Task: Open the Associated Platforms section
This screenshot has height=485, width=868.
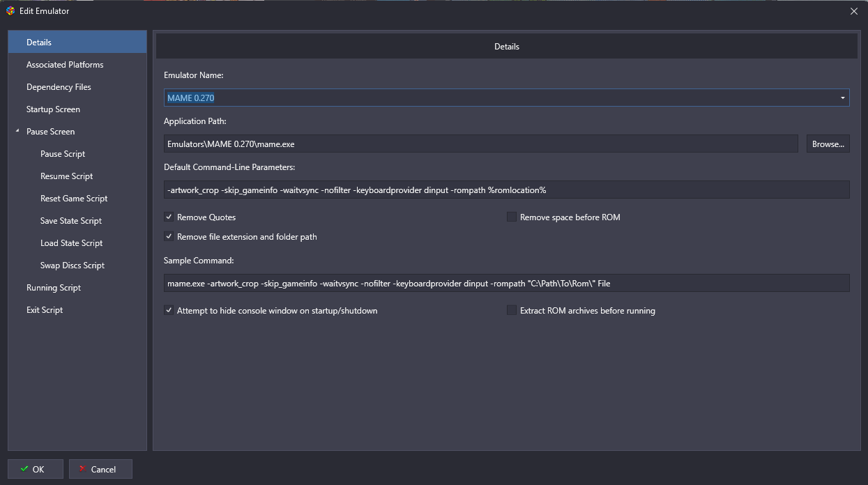Action: click(65, 65)
